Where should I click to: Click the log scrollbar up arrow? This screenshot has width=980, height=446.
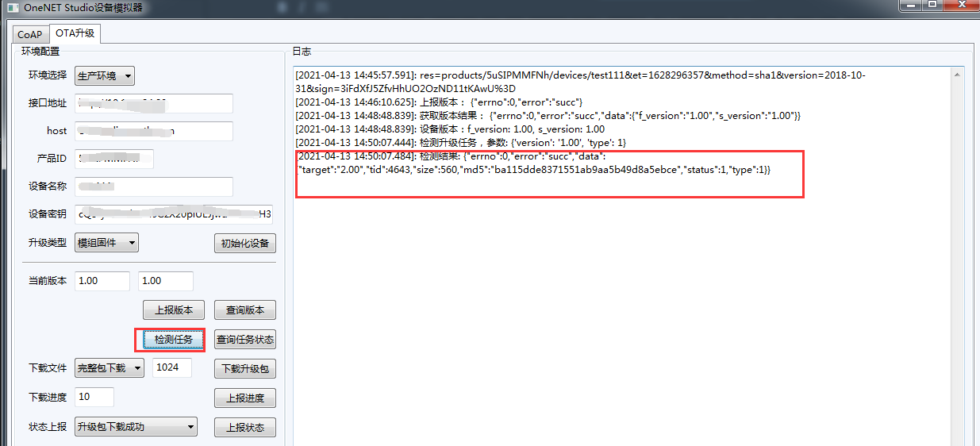pos(958,74)
